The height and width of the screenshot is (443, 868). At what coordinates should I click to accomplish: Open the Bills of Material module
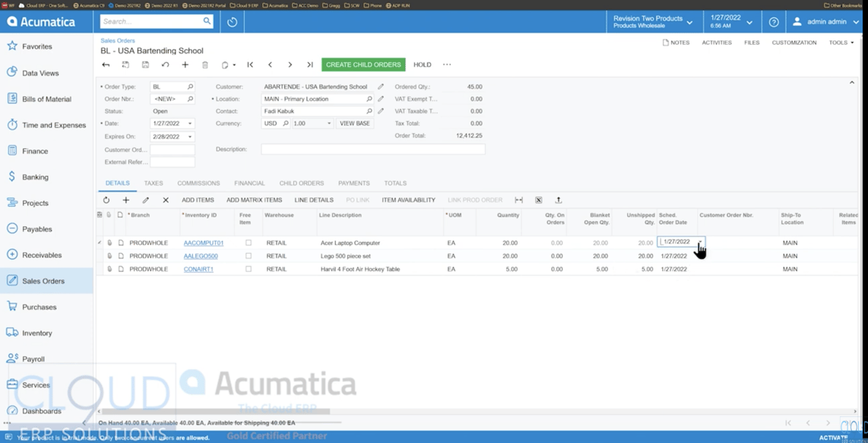46,99
